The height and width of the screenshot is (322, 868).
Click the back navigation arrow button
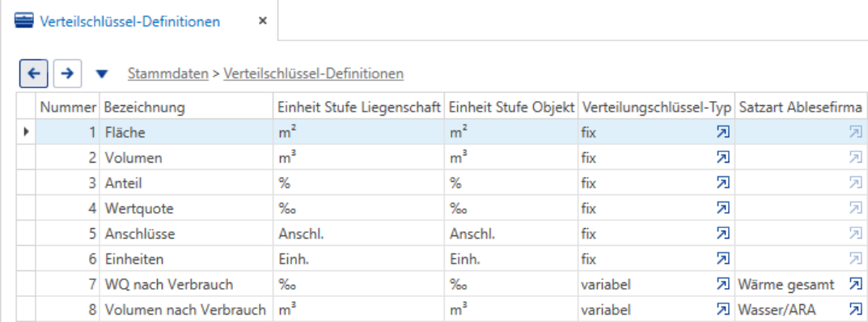pos(34,74)
